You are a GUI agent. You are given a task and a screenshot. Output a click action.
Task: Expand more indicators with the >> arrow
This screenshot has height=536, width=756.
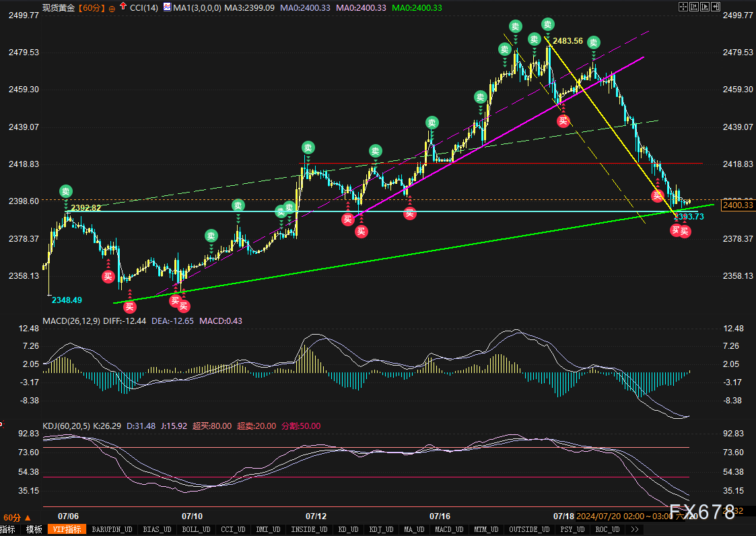tap(635, 529)
